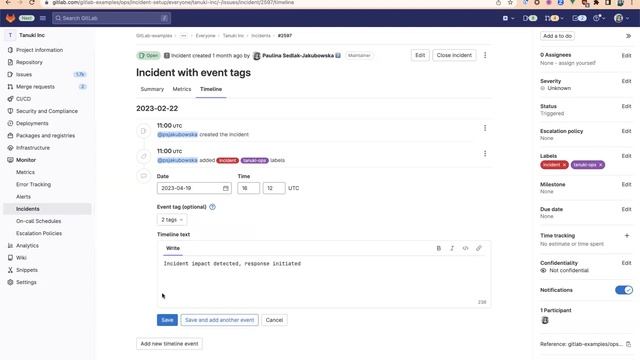Image resolution: width=640 pixels, height=360 pixels.
Task: Add time entry with plus icon in Time tracking
Action: click(x=627, y=236)
